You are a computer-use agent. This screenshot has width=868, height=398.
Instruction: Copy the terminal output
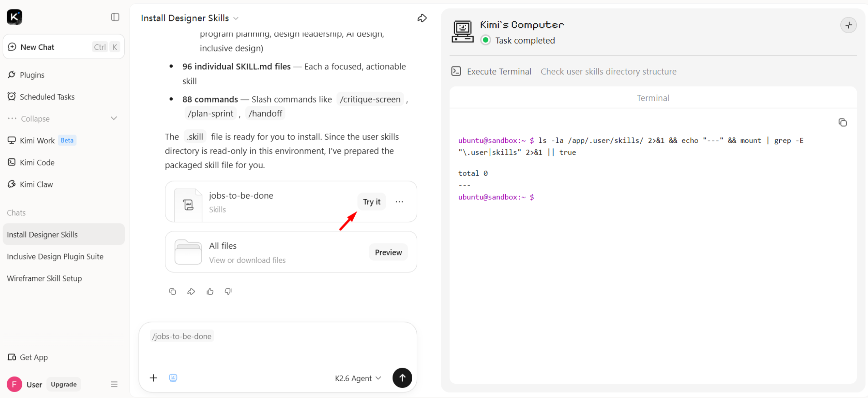click(842, 122)
